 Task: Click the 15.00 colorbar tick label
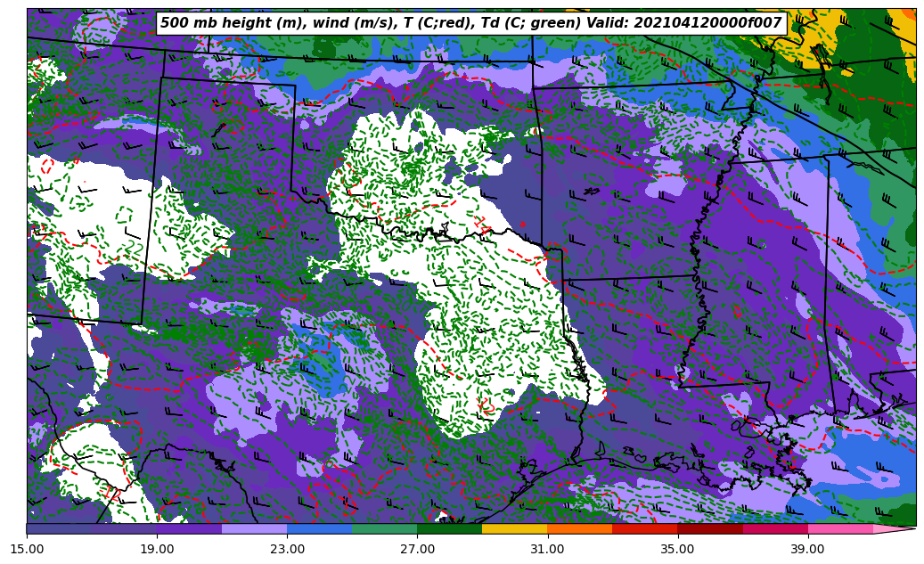27,549
